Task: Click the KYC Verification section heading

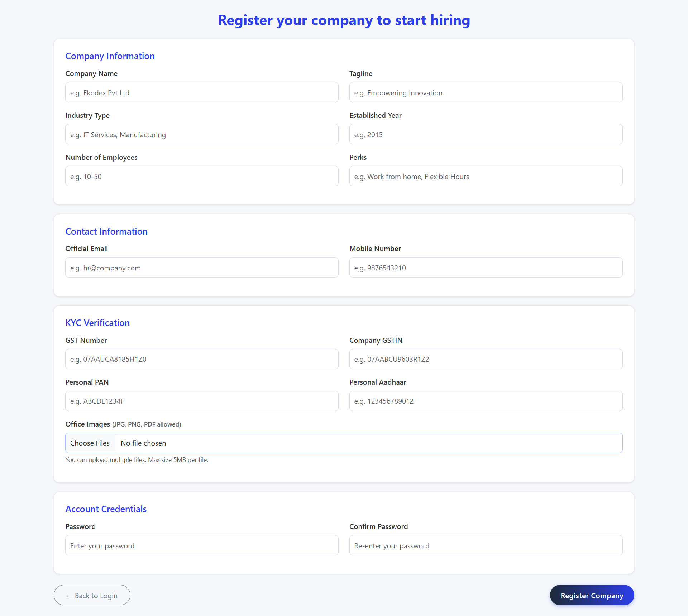Action: click(x=97, y=322)
